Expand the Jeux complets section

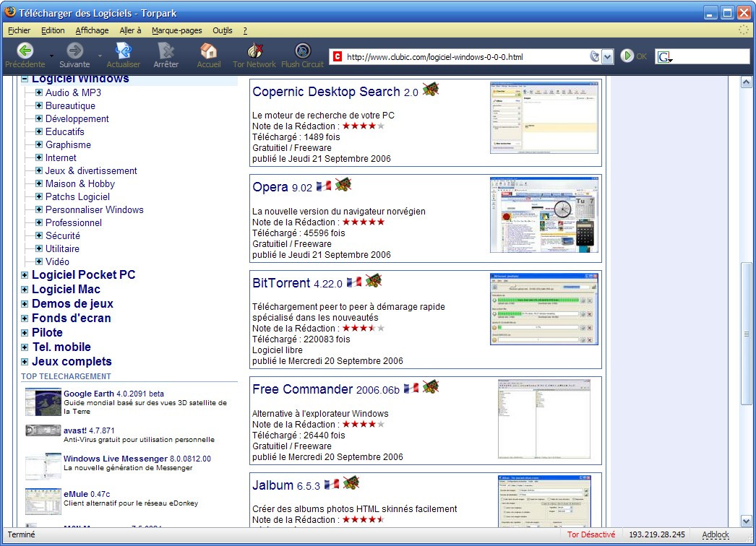(x=25, y=362)
